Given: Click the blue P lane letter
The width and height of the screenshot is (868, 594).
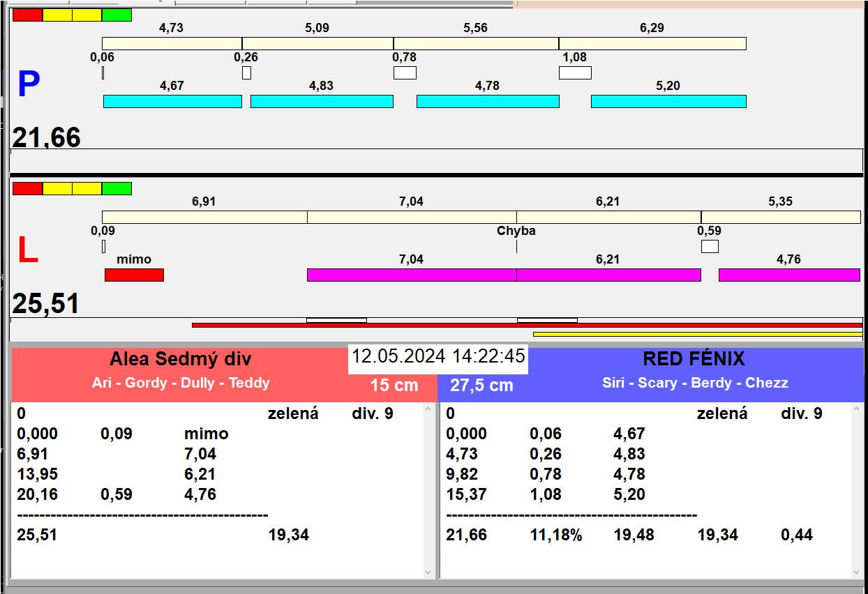Looking at the screenshot, I should pos(29,84).
